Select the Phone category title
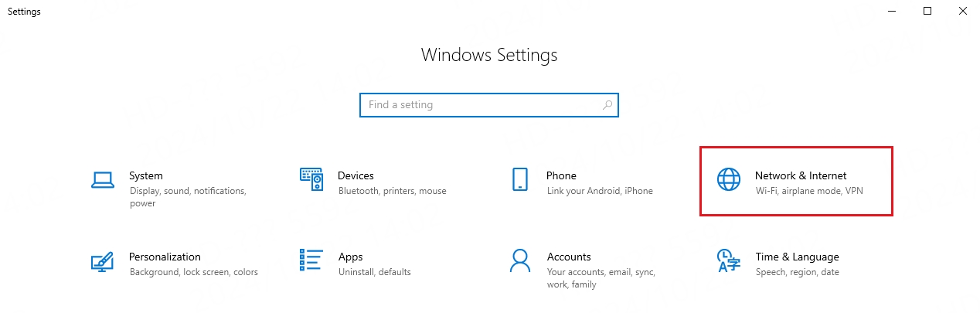The height and width of the screenshot is (313, 980). tap(561, 175)
